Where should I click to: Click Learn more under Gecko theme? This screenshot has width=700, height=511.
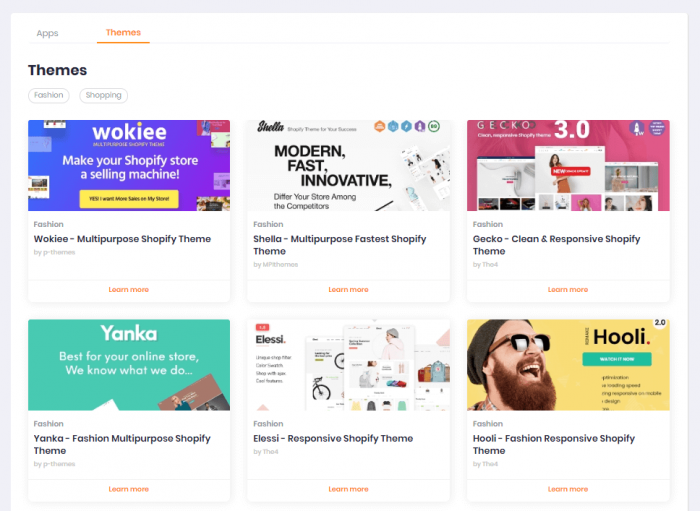click(568, 290)
